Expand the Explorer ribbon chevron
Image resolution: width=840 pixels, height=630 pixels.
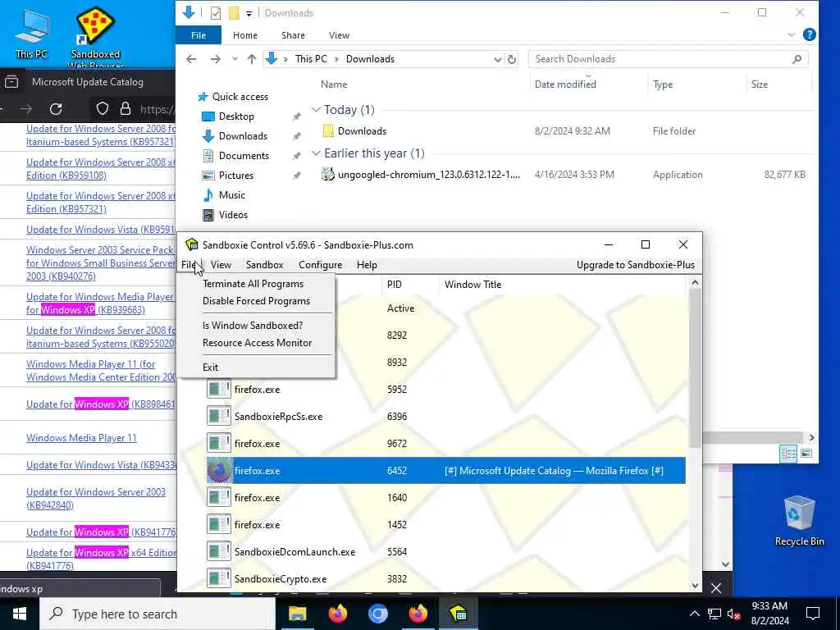point(792,35)
